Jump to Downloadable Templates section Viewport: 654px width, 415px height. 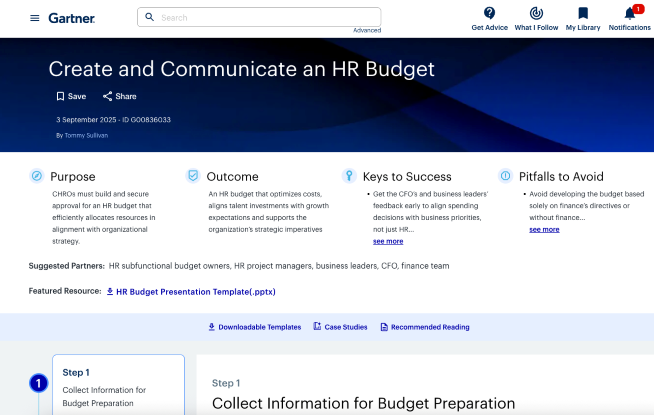[x=254, y=327]
